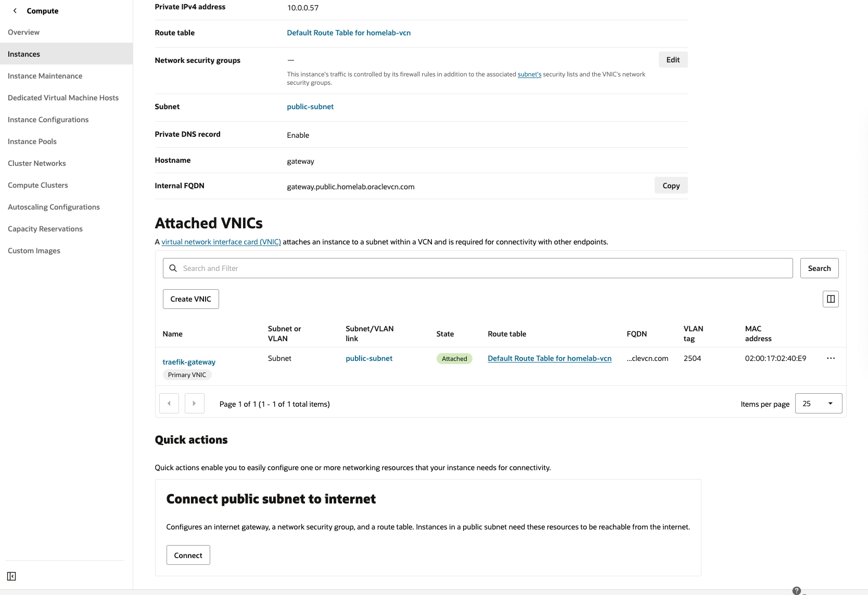Open the traefik-gateway row actions menu
868x595 pixels.
[x=831, y=358]
